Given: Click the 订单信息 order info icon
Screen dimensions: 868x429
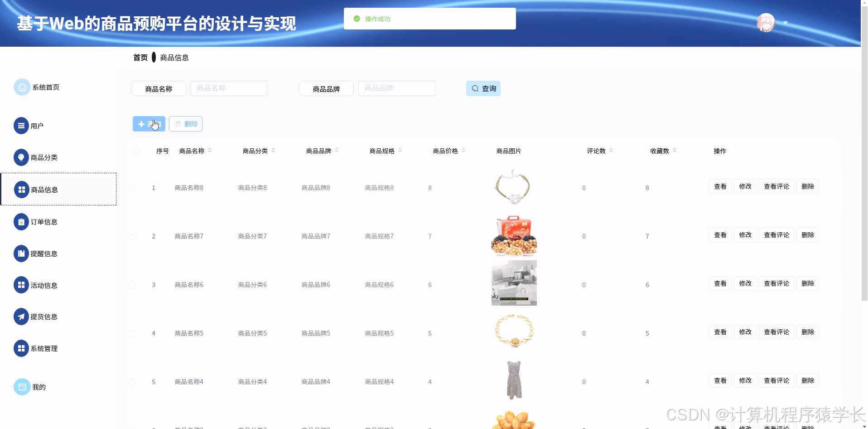Looking at the screenshot, I should 22,221.
